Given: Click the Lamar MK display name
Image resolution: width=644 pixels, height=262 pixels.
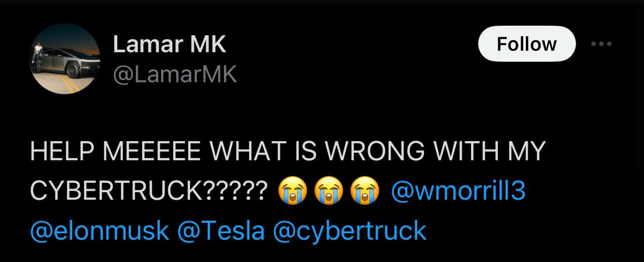Looking at the screenshot, I should coord(169,45).
